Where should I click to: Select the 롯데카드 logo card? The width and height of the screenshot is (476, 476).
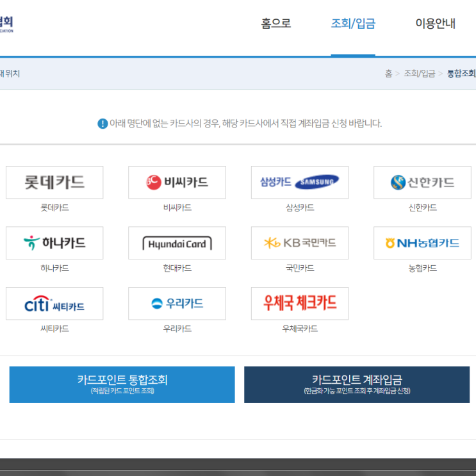tap(54, 183)
